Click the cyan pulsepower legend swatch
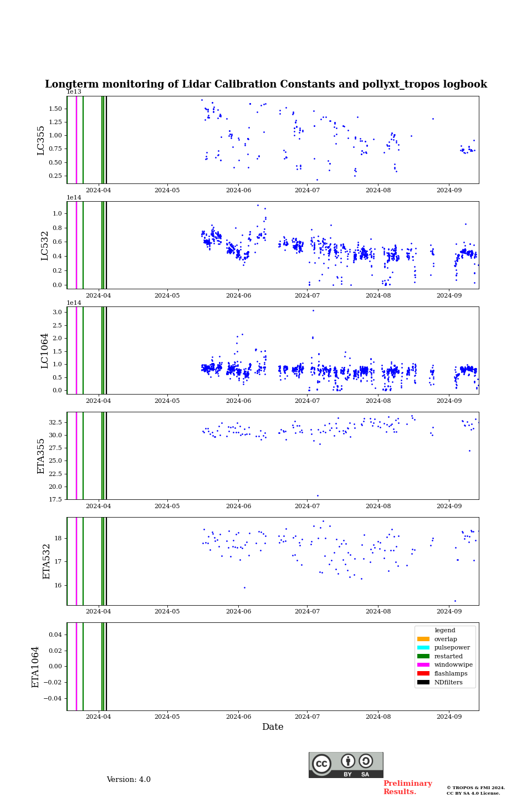 tap(423, 647)
